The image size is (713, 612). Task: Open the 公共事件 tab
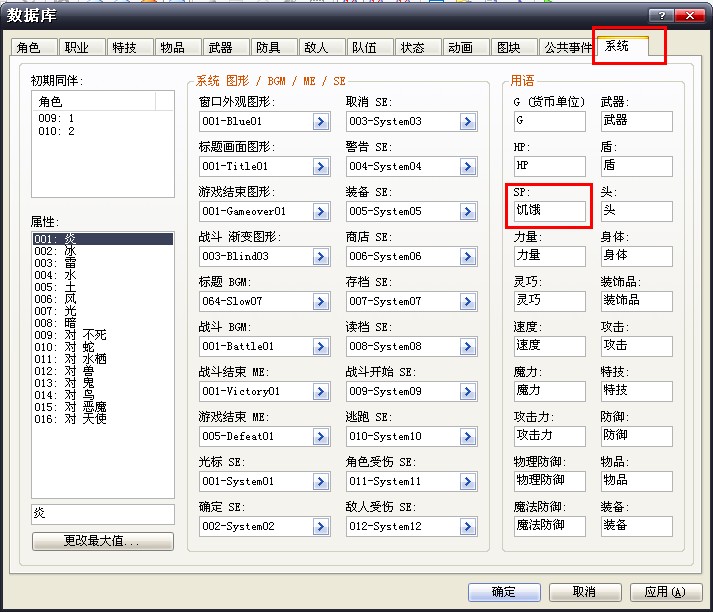pos(567,47)
